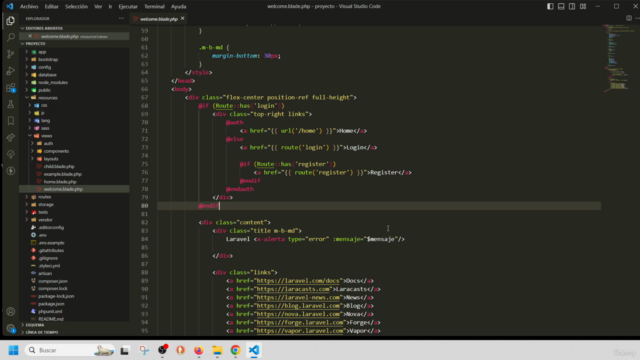Open the Editar menu
The width and height of the screenshot is (640, 360).
click(x=51, y=7)
